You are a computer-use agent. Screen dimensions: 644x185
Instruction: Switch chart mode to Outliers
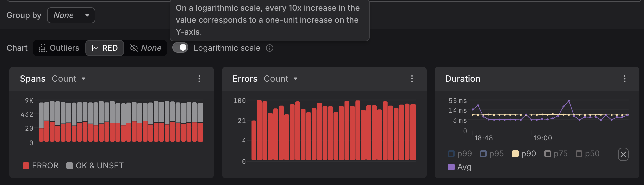[64, 48]
